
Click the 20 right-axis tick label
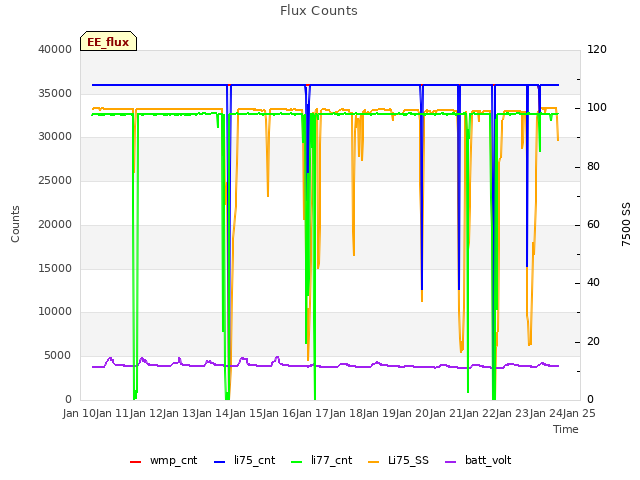[x=593, y=341]
